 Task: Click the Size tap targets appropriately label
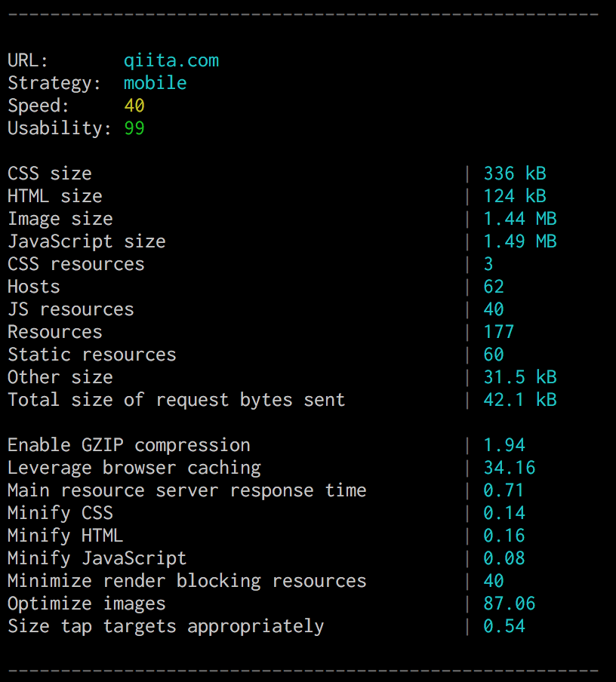click(x=166, y=627)
